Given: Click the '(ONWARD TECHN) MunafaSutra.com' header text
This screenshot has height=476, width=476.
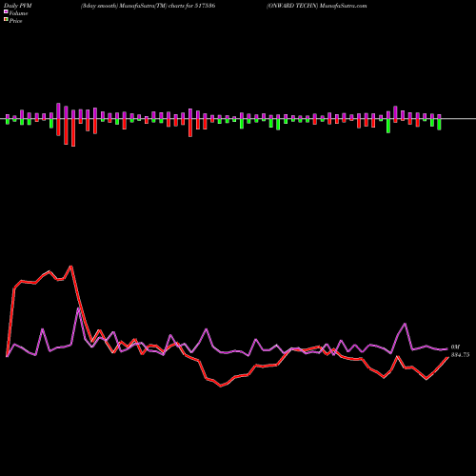Looking at the screenshot, I should point(317,6).
